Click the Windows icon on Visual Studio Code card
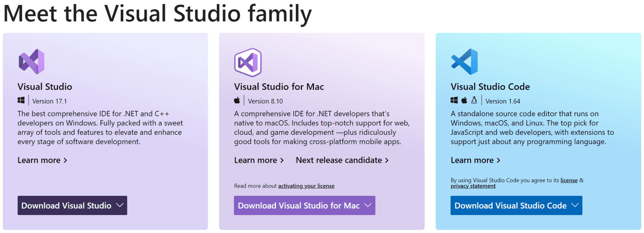This screenshot has width=644, height=233. tap(454, 100)
